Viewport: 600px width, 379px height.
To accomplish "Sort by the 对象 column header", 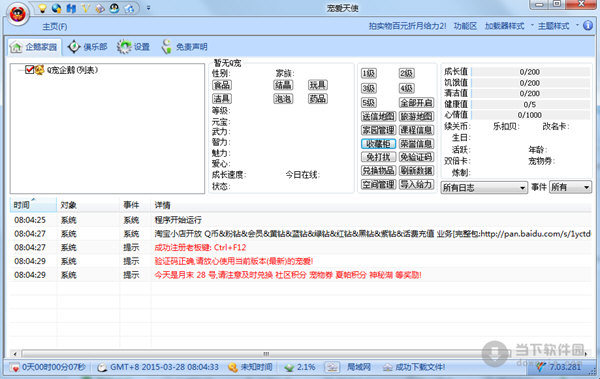I will click(x=88, y=205).
